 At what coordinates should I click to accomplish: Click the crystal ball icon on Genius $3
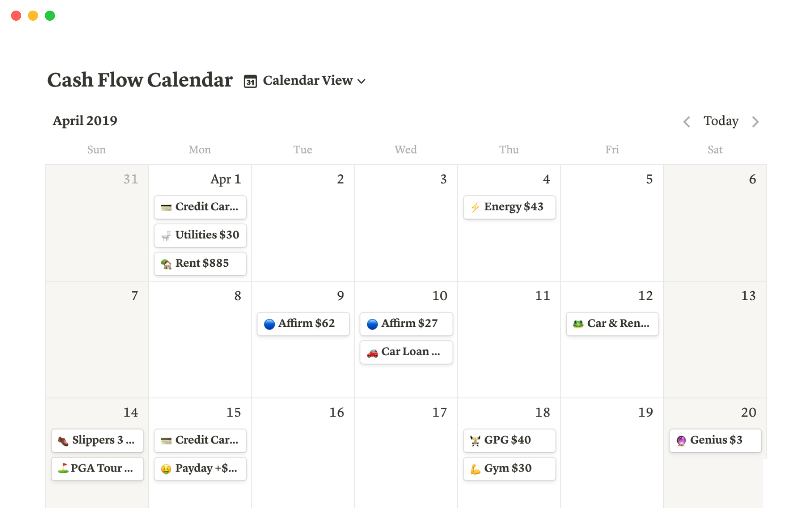point(681,441)
